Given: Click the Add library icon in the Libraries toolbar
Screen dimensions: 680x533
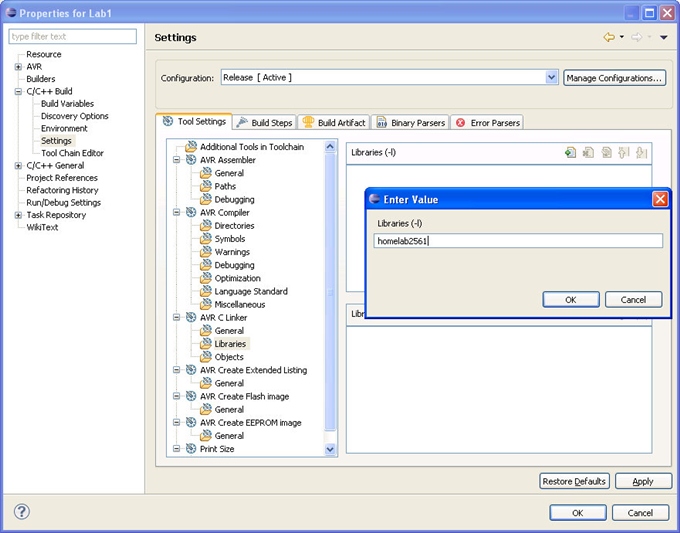Looking at the screenshot, I should click(x=570, y=152).
